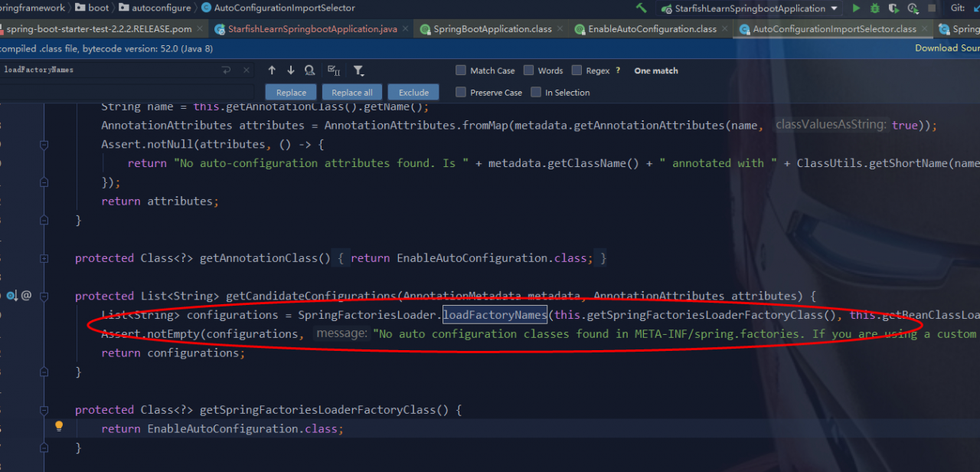The width and height of the screenshot is (980, 472).
Task: Toggle the In Selection checkbox
Action: (x=535, y=92)
